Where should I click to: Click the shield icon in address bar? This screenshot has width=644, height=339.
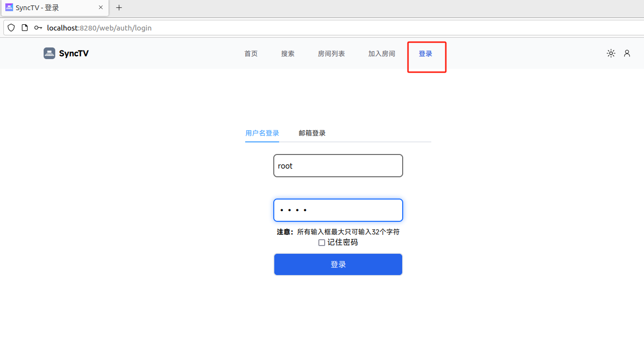pyautogui.click(x=11, y=28)
